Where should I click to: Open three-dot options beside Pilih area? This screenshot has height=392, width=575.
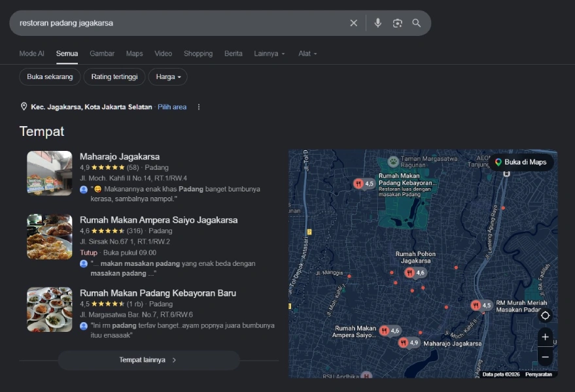point(199,107)
